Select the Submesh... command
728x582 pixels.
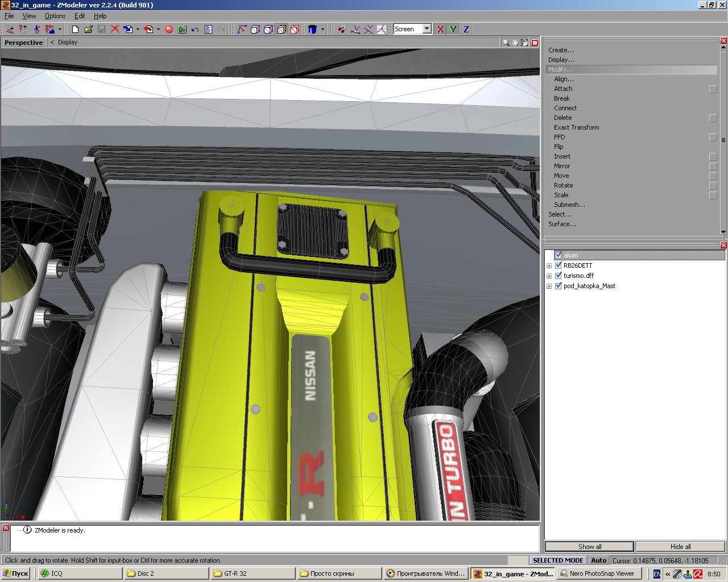tap(569, 205)
